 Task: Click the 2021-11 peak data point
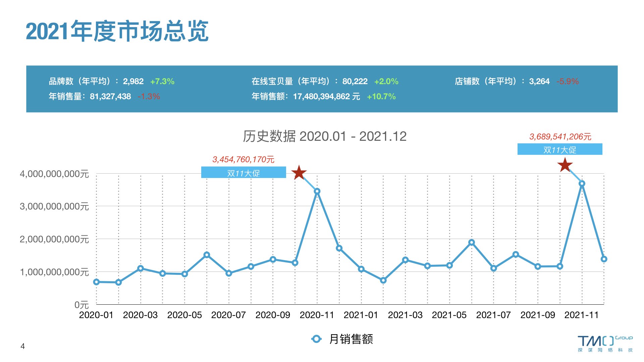(582, 184)
